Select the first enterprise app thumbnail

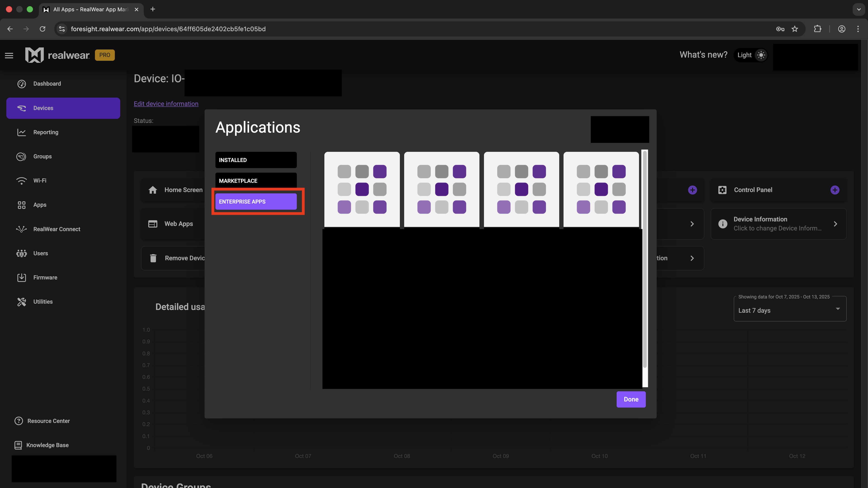click(x=362, y=189)
